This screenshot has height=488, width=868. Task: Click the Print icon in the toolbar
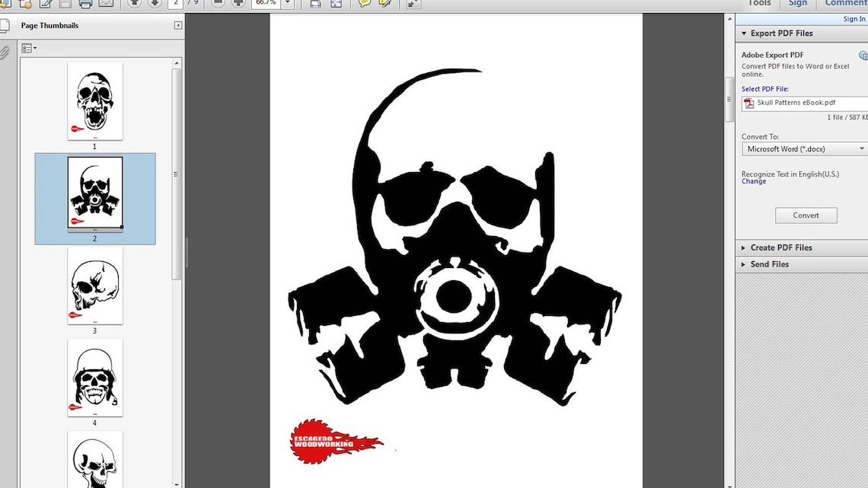tap(86, 4)
